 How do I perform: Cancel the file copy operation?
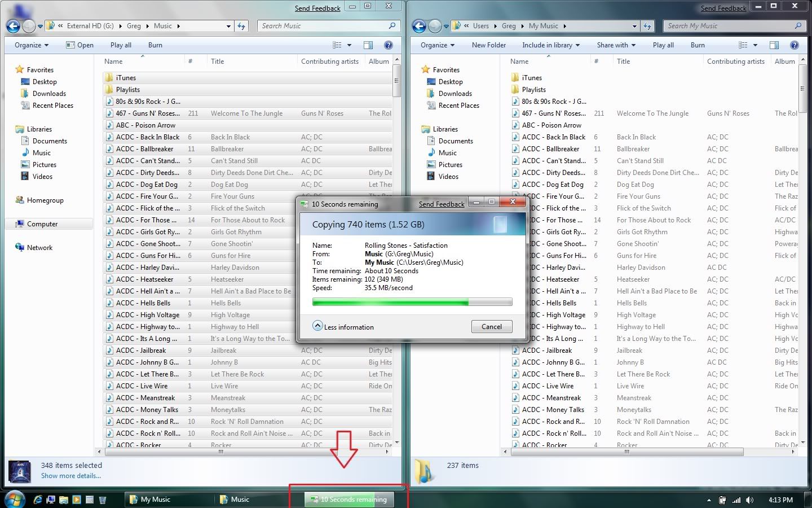click(x=492, y=326)
